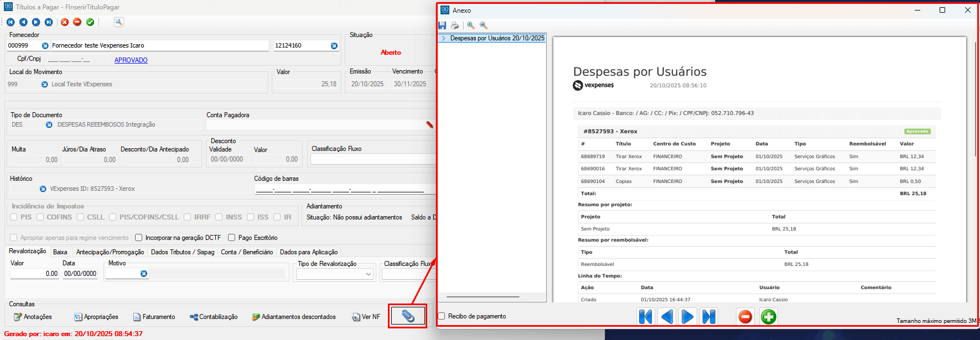Open Tipo de Documento DES lookup arrow
Viewport: 980px width, 340px height.
click(x=49, y=125)
